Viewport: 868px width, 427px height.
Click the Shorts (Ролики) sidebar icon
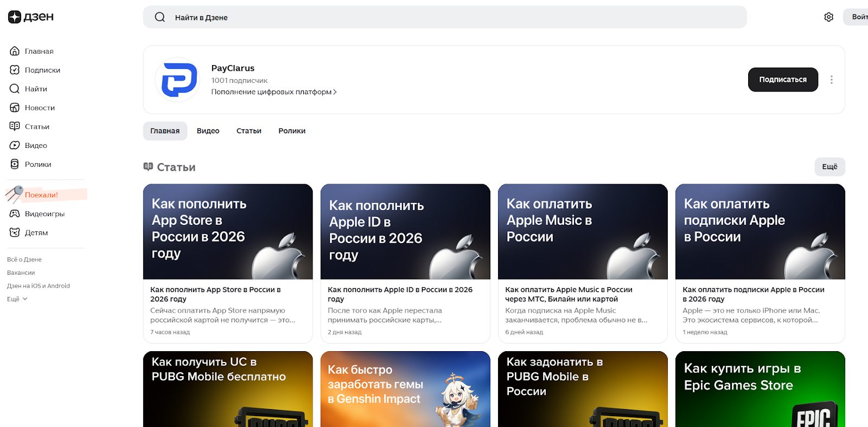(x=15, y=164)
